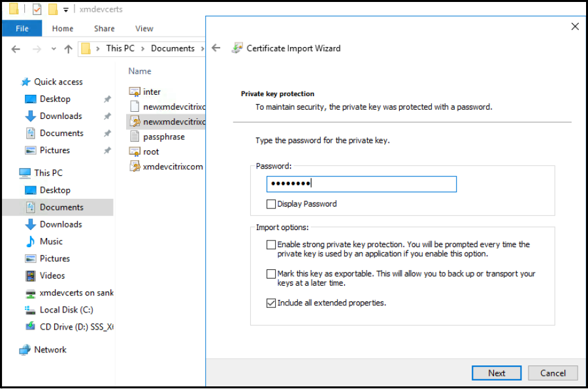The height and width of the screenshot is (389, 588).
Task: Click the Properties quick access icon
Action: (37, 9)
